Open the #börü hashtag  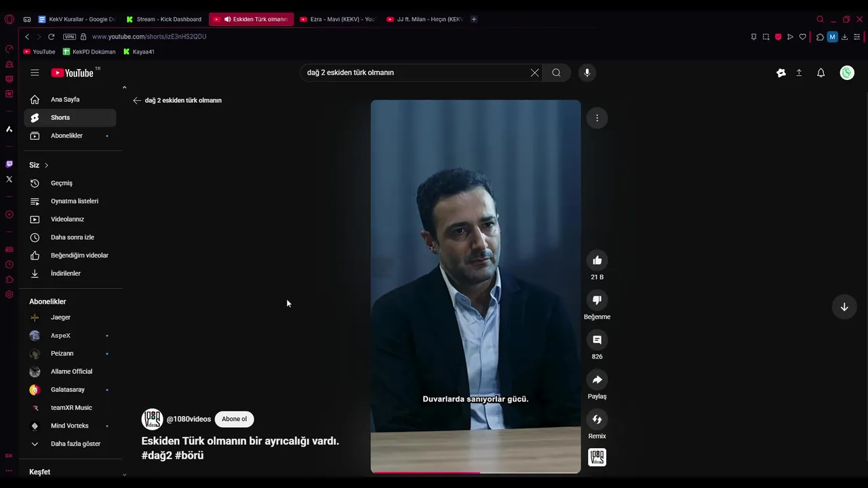pyautogui.click(x=189, y=455)
